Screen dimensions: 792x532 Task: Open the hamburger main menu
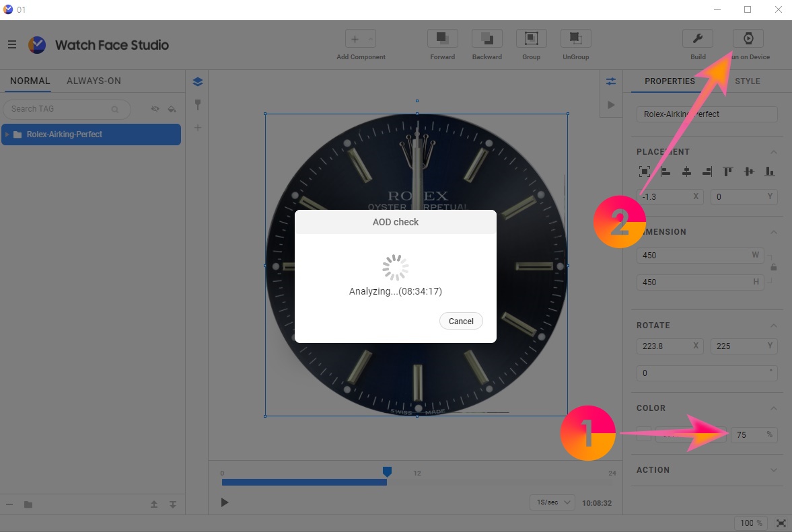tap(12, 45)
